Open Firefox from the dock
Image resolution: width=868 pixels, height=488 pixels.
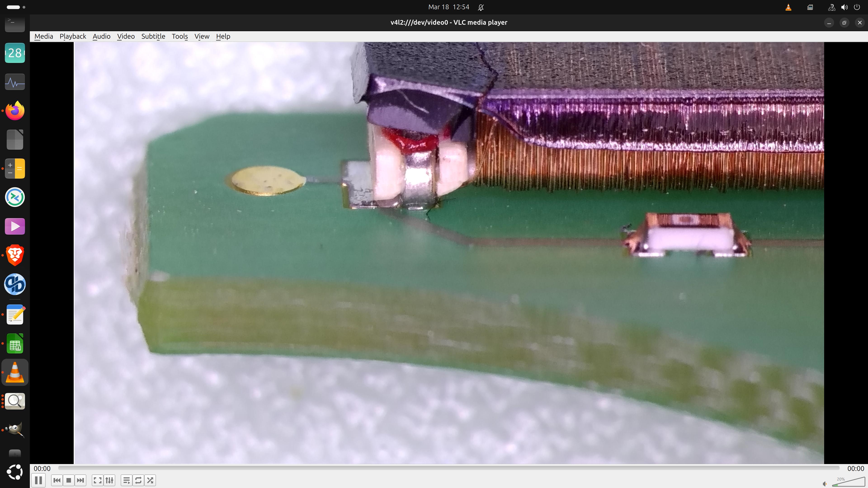(15, 110)
